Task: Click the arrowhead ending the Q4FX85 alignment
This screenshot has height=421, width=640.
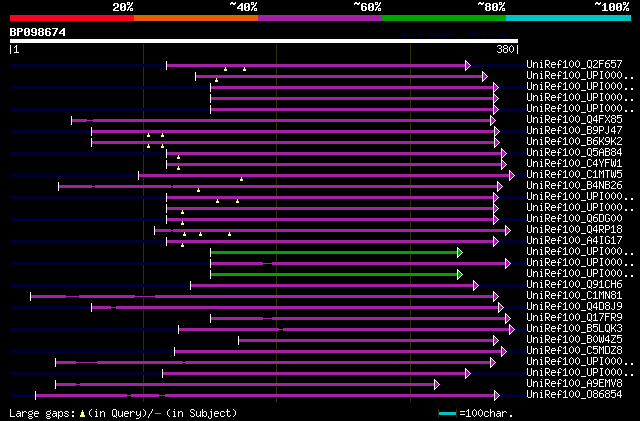Action: coord(493,120)
